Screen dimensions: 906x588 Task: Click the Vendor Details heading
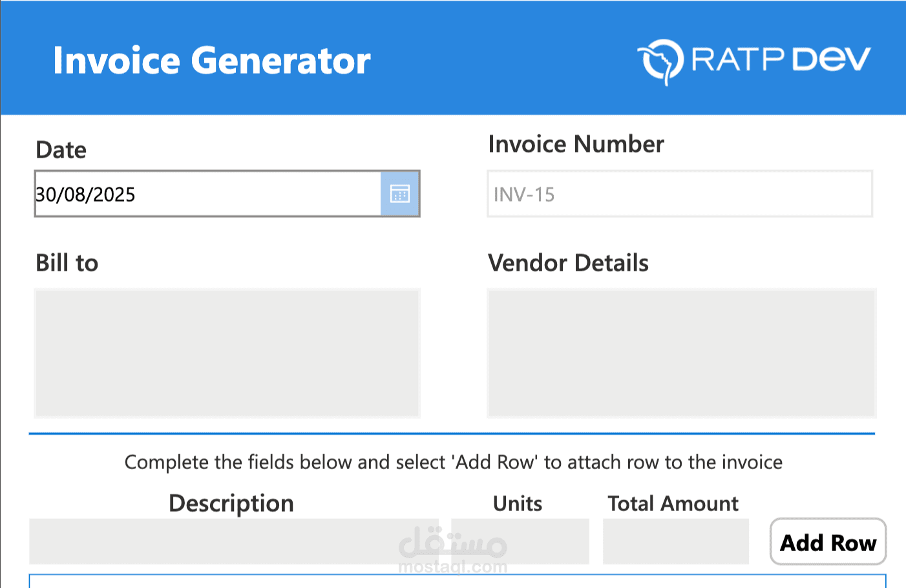pos(569,263)
